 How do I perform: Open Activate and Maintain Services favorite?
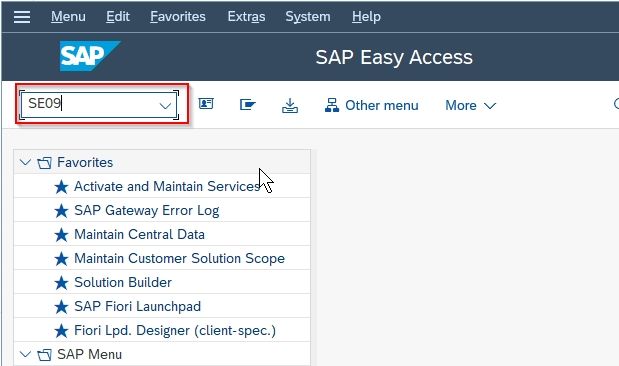(167, 186)
